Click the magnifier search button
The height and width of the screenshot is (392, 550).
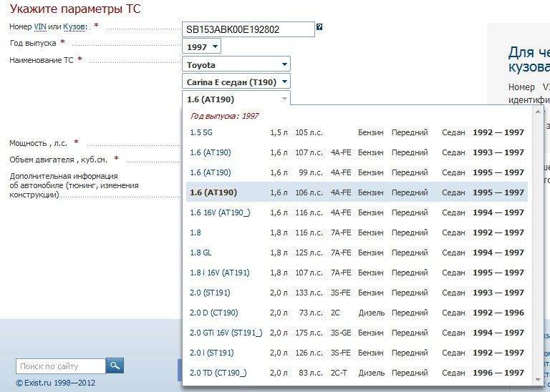click(115, 366)
